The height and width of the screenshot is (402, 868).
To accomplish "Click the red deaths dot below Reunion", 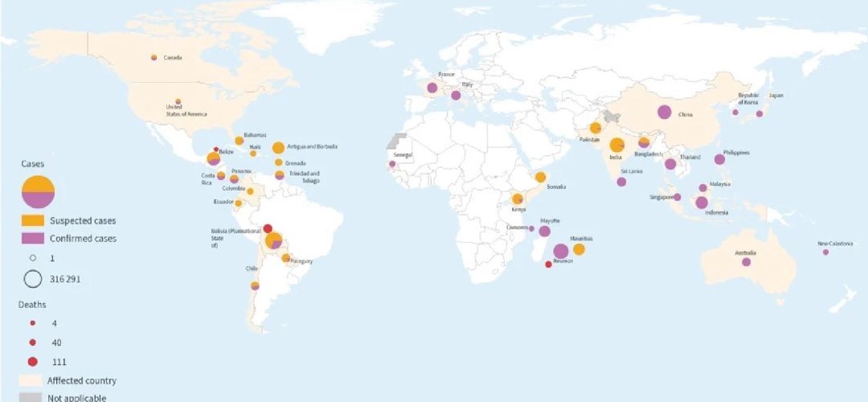I will point(549,265).
